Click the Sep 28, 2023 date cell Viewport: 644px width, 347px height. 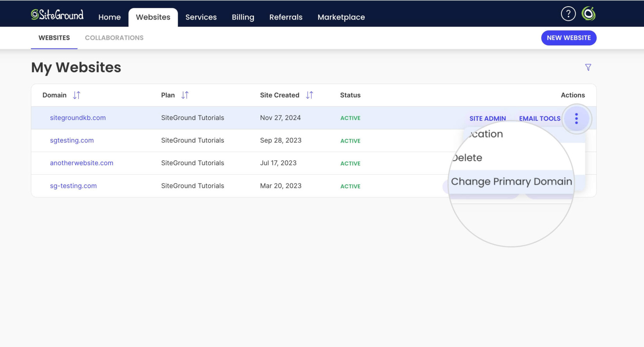pos(281,140)
